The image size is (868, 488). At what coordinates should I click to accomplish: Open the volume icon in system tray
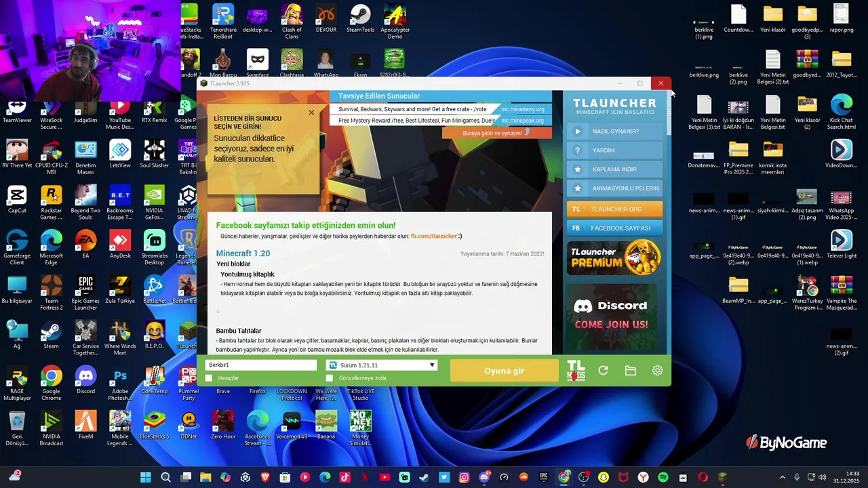pyautogui.click(x=822, y=477)
